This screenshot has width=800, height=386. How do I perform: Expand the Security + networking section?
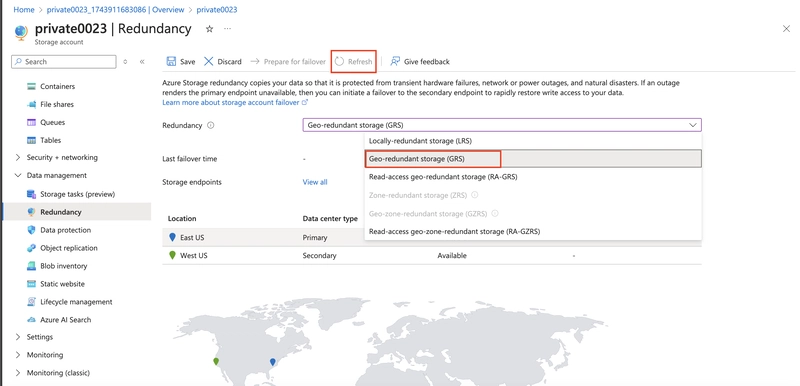[18, 158]
